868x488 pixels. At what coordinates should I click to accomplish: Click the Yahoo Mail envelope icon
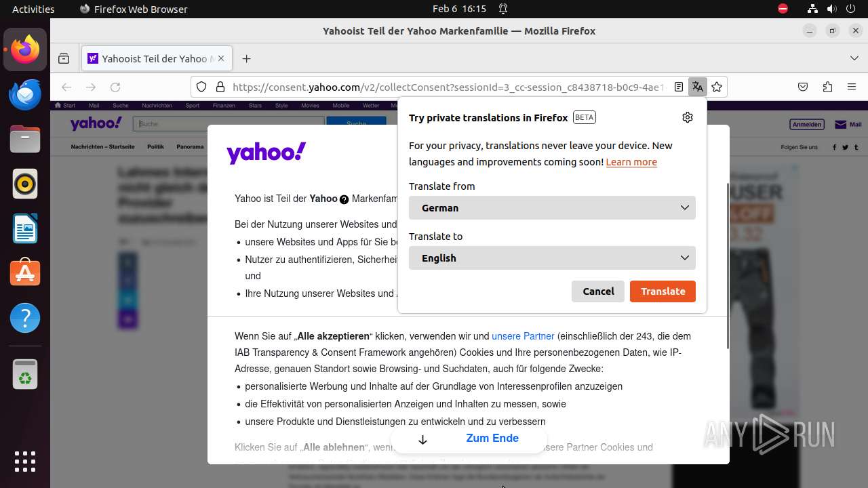841,125
